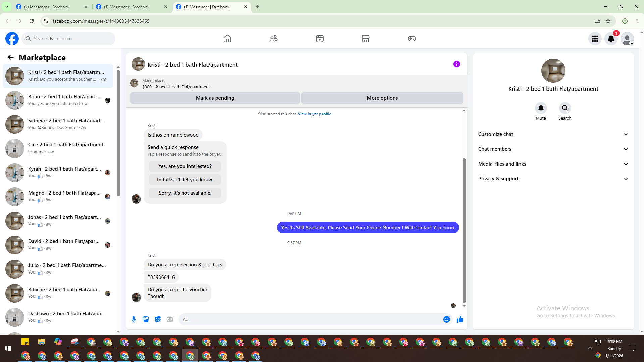Record a voice clip with microphone

point(134,319)
